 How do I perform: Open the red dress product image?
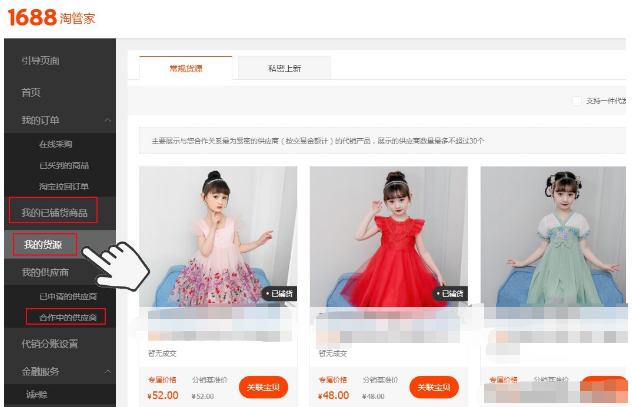(x=389, y=237)
